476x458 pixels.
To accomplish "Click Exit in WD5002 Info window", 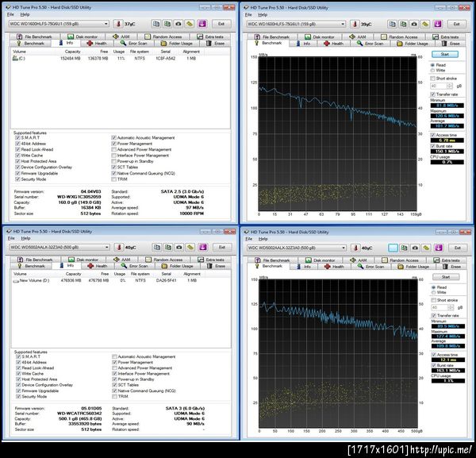I will click(x=222, y=247).
